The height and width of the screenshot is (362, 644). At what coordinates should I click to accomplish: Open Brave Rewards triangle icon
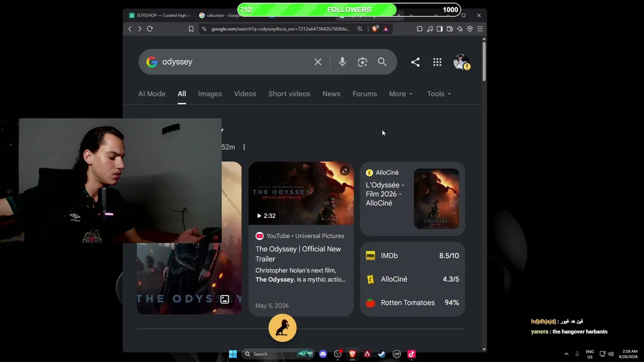pyautogui.click(x=386, y=29)
